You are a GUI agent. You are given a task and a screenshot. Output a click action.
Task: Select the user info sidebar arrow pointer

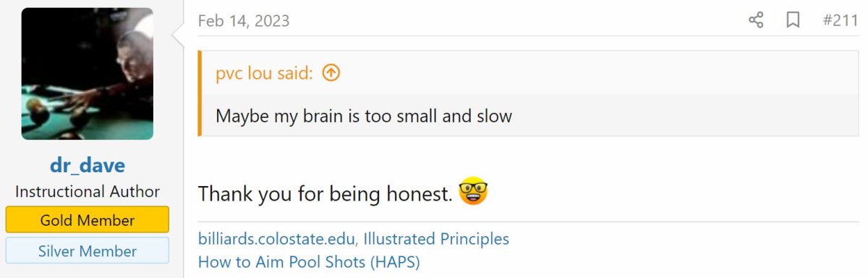pyautogui.click(x=178, y=34)
